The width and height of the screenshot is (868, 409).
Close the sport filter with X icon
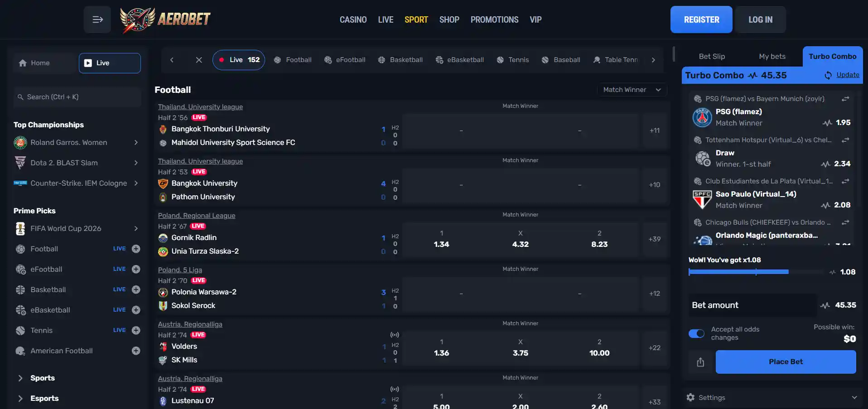(199, 60)
